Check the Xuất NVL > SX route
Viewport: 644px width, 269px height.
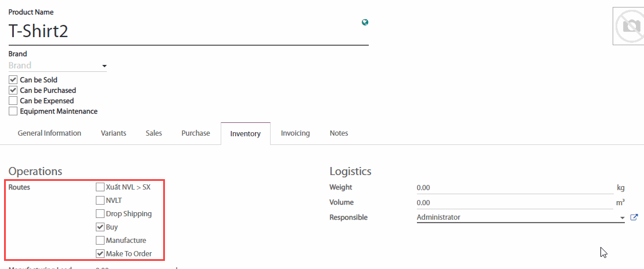pos(100,187)
